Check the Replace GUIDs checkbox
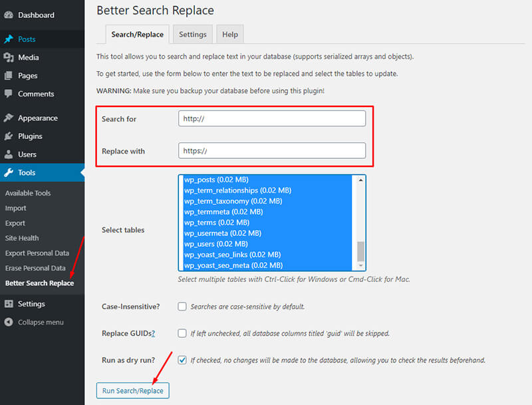This screenshot has height=405, width=532. point(182,333)
